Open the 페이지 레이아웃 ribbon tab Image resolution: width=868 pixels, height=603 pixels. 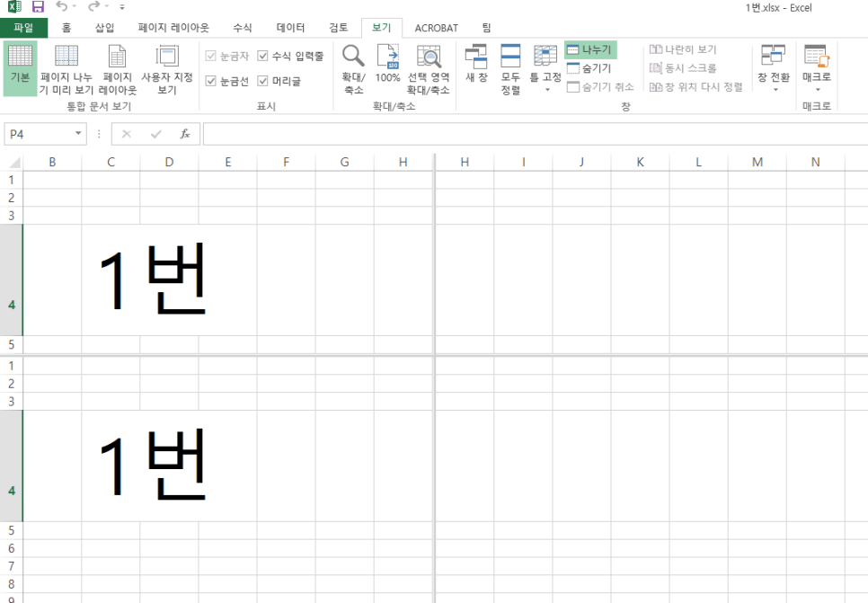click(173, 28)
